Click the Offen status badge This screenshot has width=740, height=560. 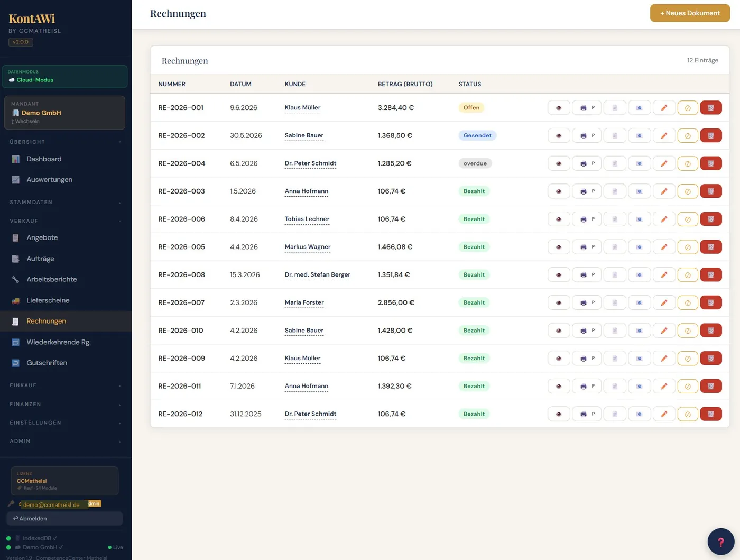(x=471, y=108)
